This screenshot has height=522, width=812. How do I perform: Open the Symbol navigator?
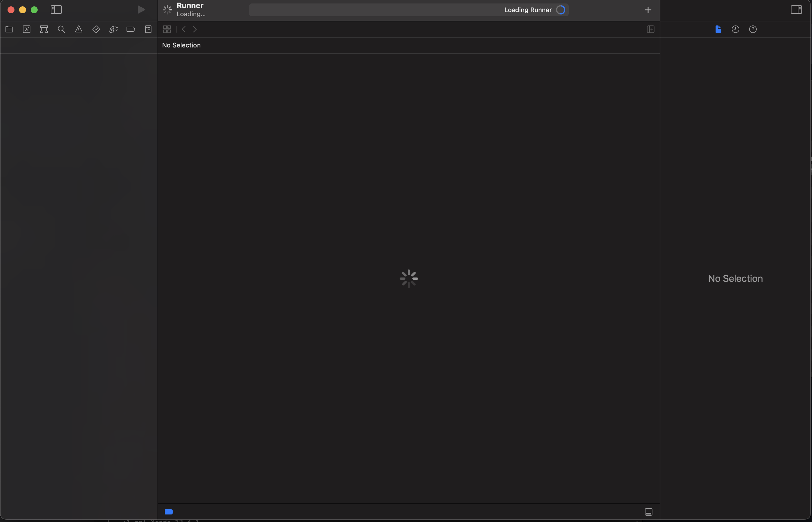44,29
